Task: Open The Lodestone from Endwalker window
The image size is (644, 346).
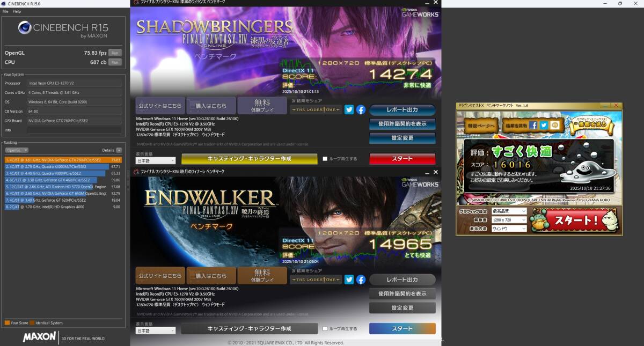Action: point(316,279)
